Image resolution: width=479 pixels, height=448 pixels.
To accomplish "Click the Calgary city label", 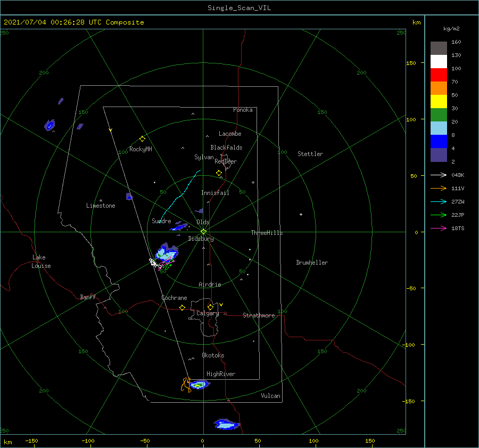I will coord(208,313).
